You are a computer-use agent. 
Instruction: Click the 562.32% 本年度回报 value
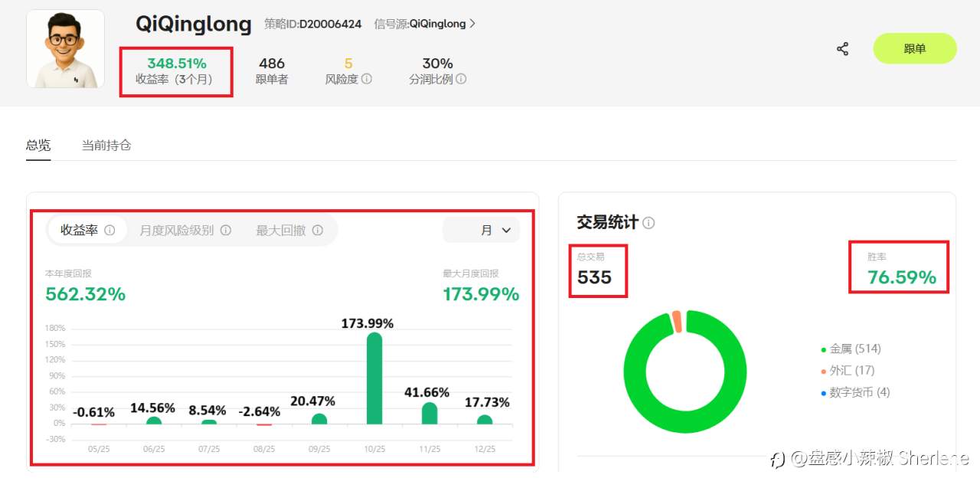point(85,293)
